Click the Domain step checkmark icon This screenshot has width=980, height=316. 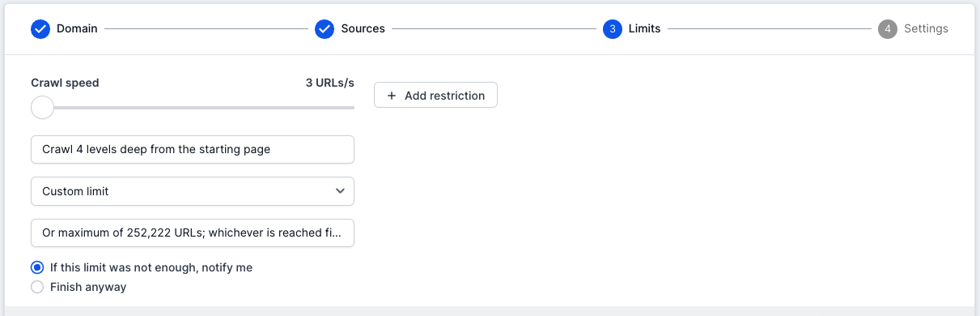pyautogui.click(x=40, y=29)
